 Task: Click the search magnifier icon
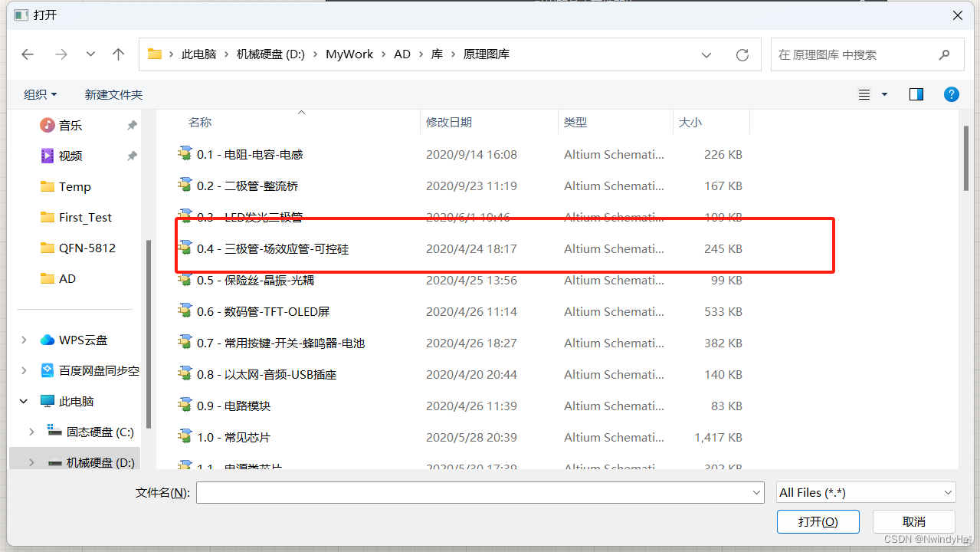point(944,54)
